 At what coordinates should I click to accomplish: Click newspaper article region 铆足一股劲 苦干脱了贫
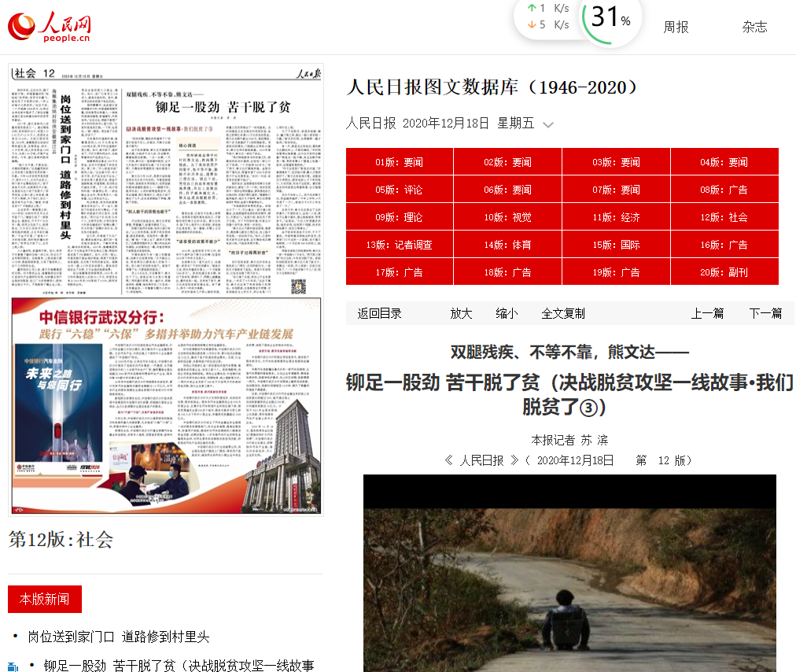pyautogui.click(x=223, y=192)
